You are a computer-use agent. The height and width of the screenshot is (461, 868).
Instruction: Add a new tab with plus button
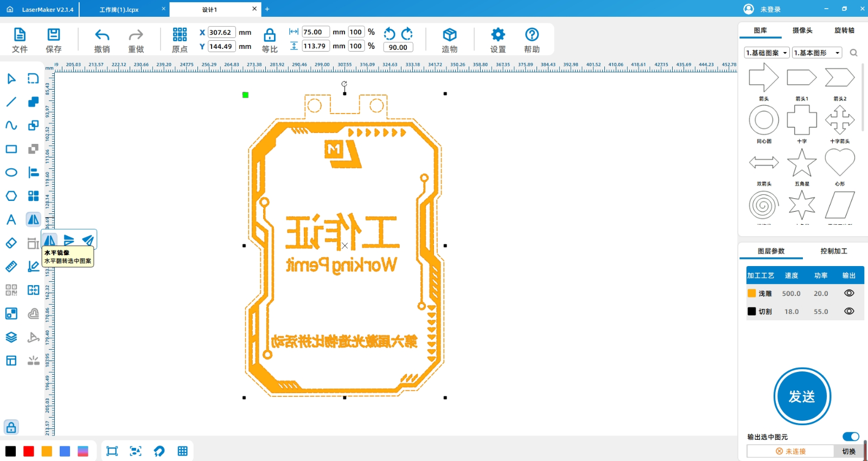267,9
